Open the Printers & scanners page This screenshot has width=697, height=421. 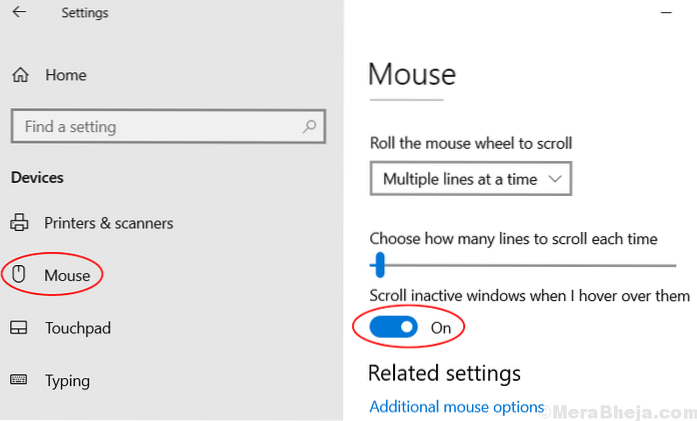tap(108, 223)
